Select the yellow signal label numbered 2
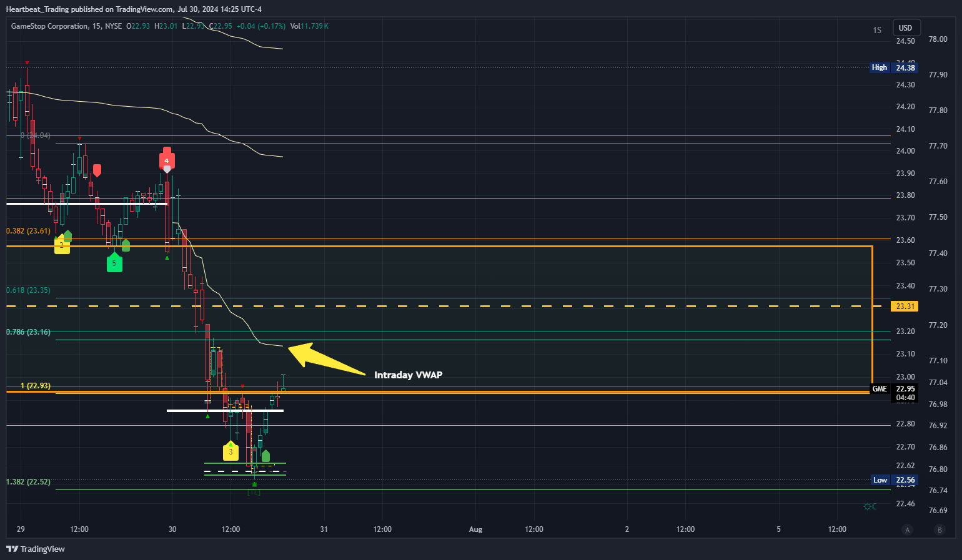Image resolution: width=962 pixels, height=560 pixels. (x=61, y=245)
